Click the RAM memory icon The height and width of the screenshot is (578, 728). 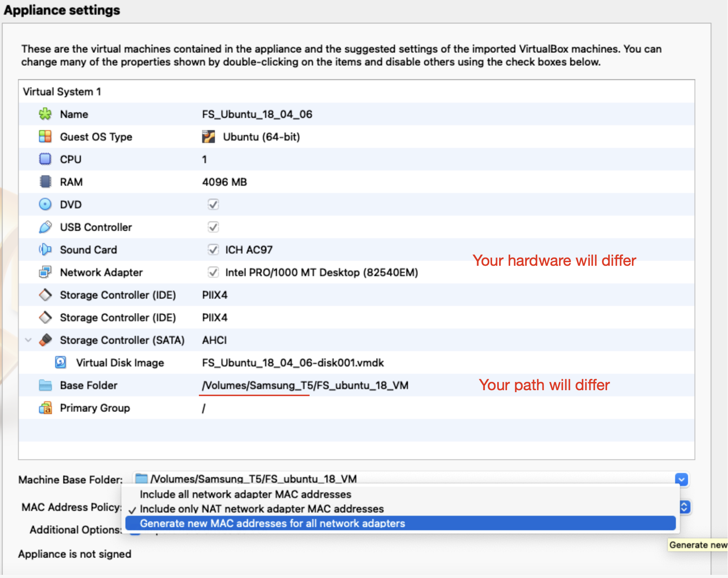click(x=45, y=182)
